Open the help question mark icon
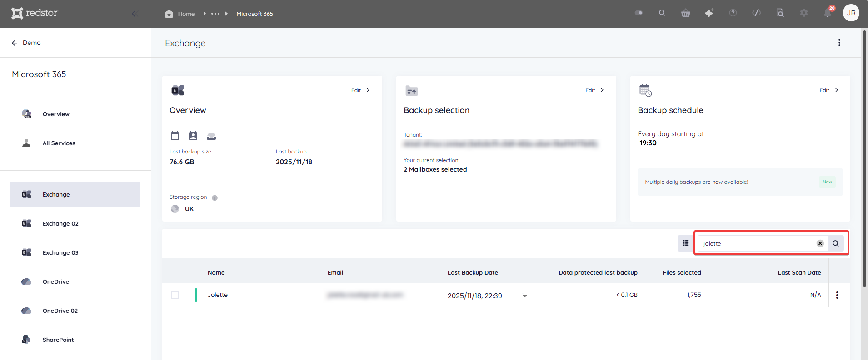 tap(733, 13)
